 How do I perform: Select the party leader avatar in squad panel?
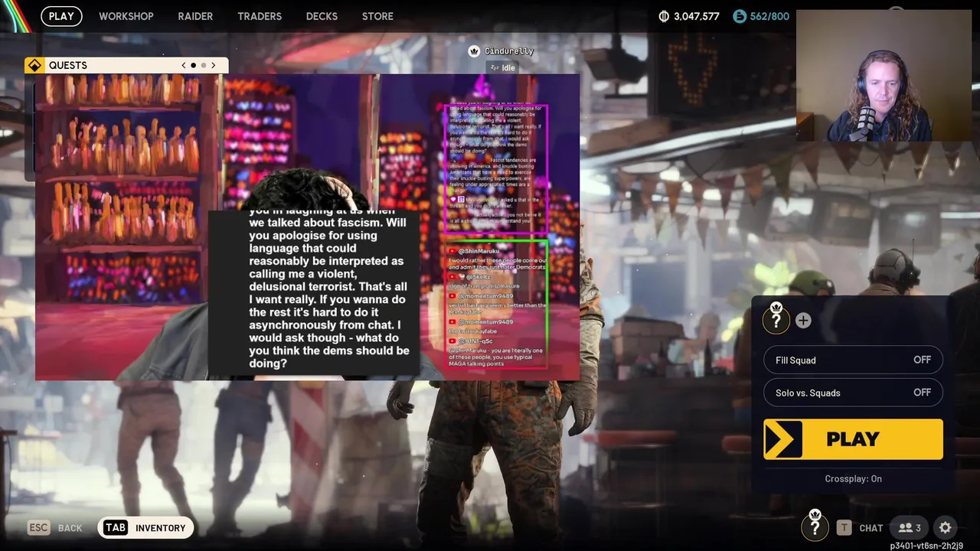click(x=776, y=318)
